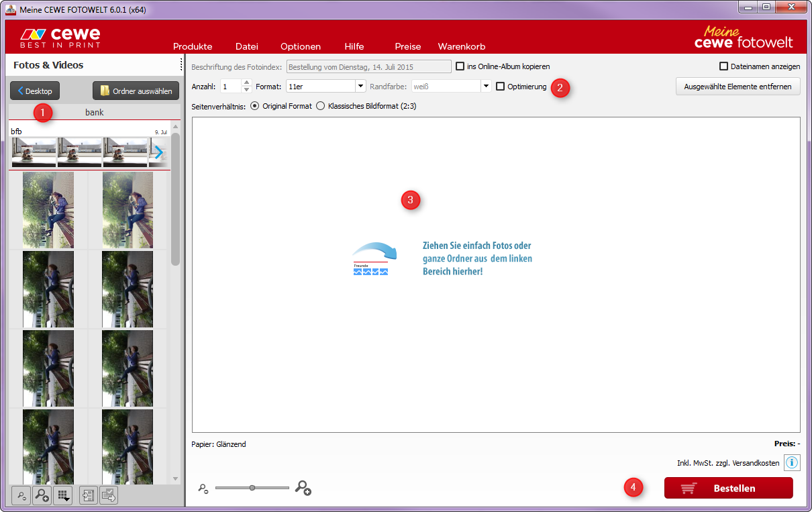This screenshot has height=512, width=812.
Task: Enable the Dateinamen anzeigen checkbox
Action: pos(723,66)
